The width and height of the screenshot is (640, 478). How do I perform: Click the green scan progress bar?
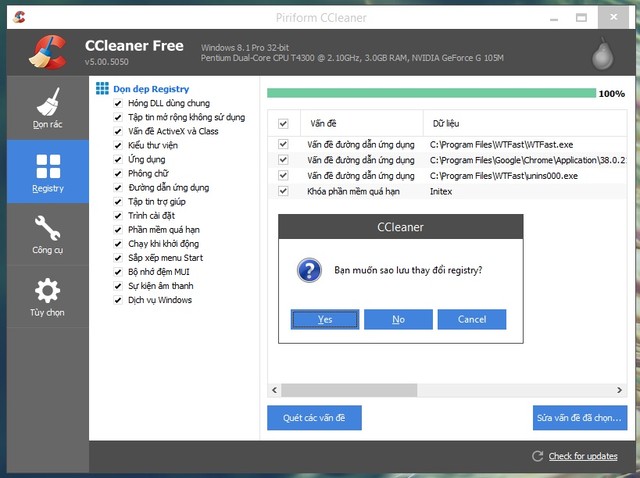(x=430, y=93)
